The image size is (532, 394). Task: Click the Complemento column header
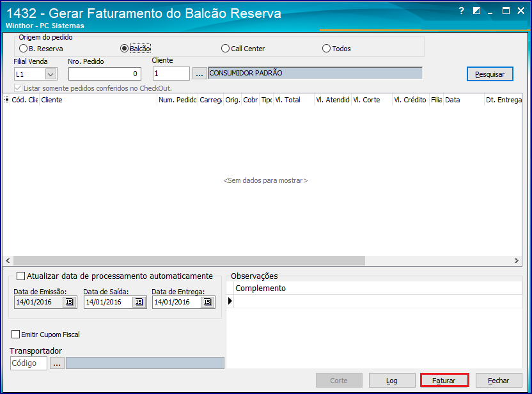pyautogui.click(x=378, y=288)
